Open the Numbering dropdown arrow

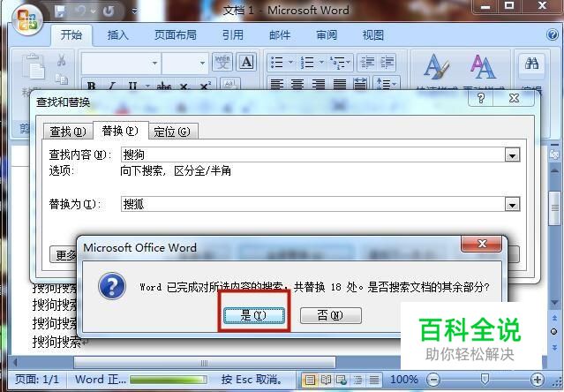coord(321,62)
